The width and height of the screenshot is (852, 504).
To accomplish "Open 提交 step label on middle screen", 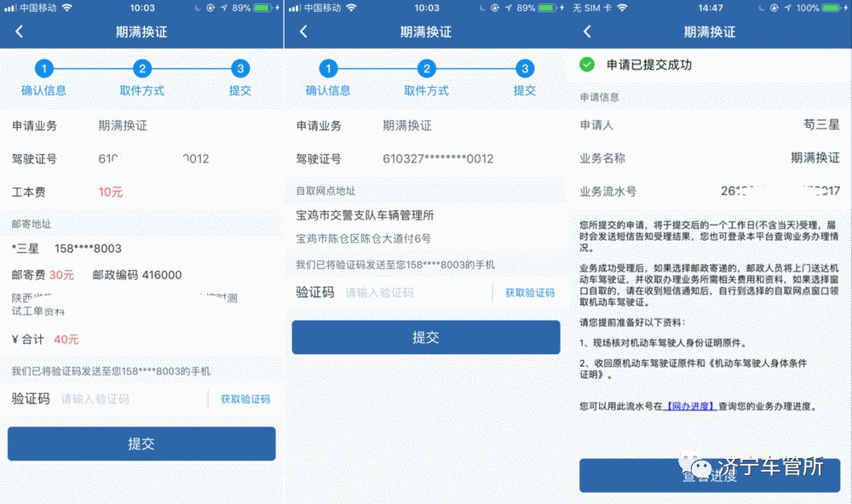I will pyautogui.click(x=525, y=90).
